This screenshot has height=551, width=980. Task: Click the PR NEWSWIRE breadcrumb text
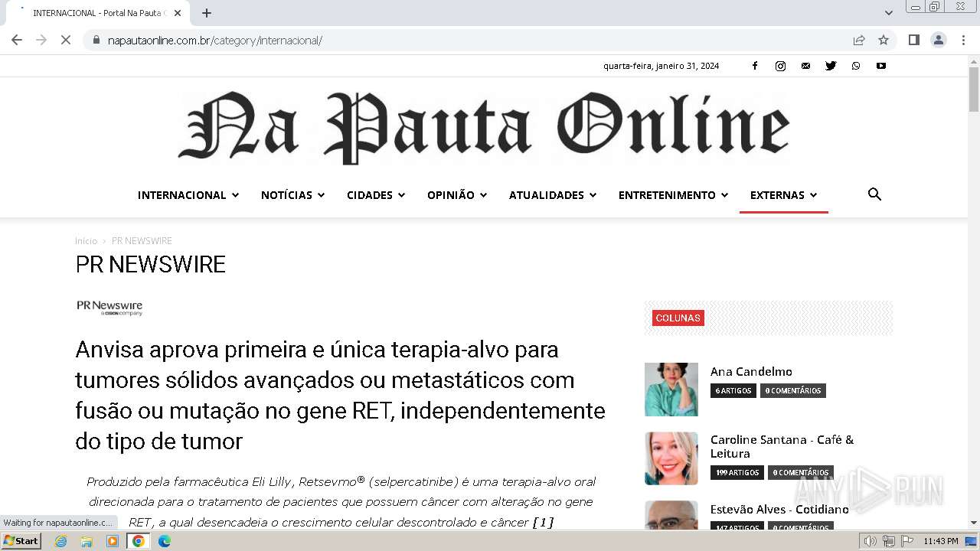142,241
